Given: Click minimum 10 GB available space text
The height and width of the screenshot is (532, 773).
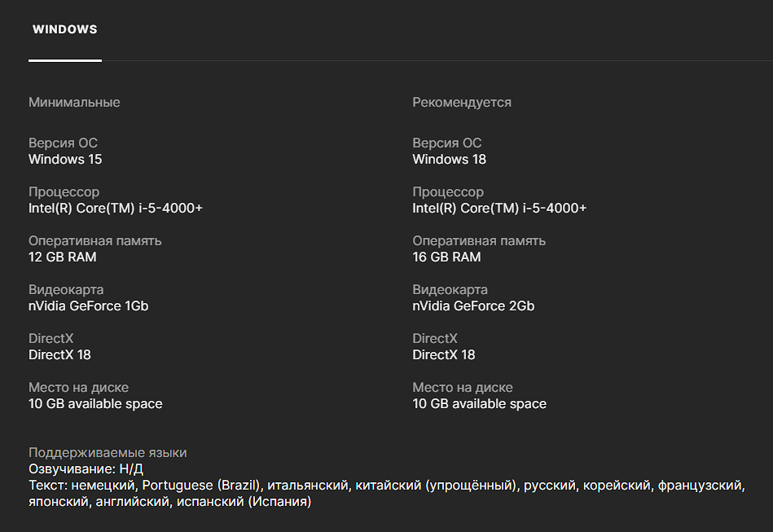Looking at the screenshot, I should [95, 404].
